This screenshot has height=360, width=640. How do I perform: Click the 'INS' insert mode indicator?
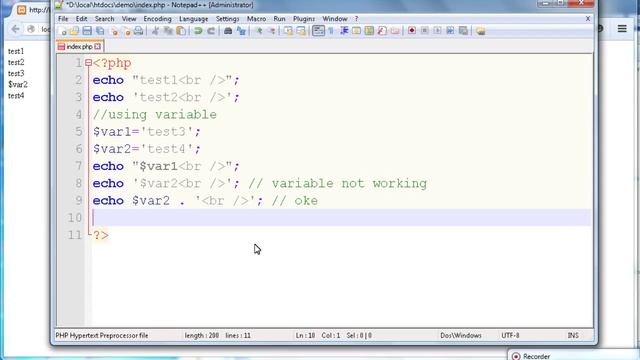point(573,336)
